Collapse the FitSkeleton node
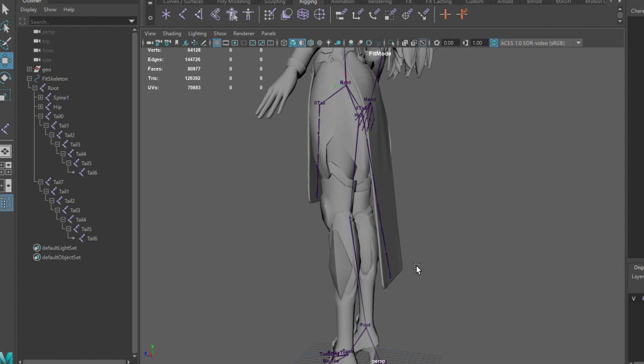Screen dimensions: 644x364 click(x=29, y=79)
